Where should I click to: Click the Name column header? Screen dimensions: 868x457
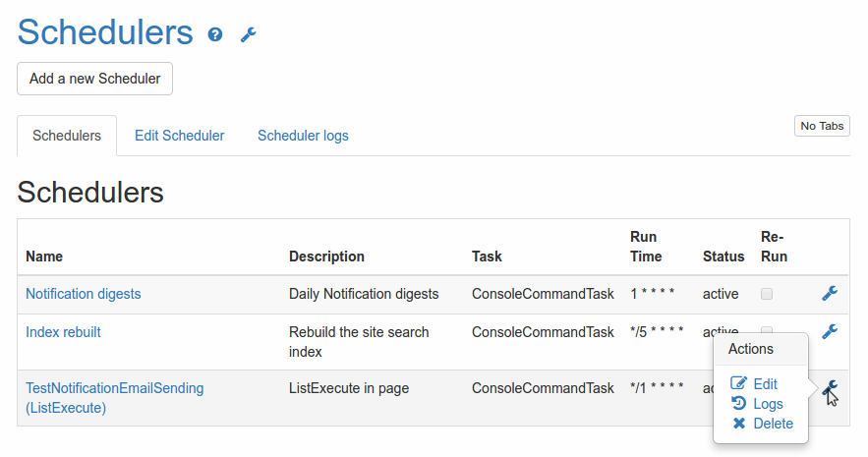tap(44, 257)
